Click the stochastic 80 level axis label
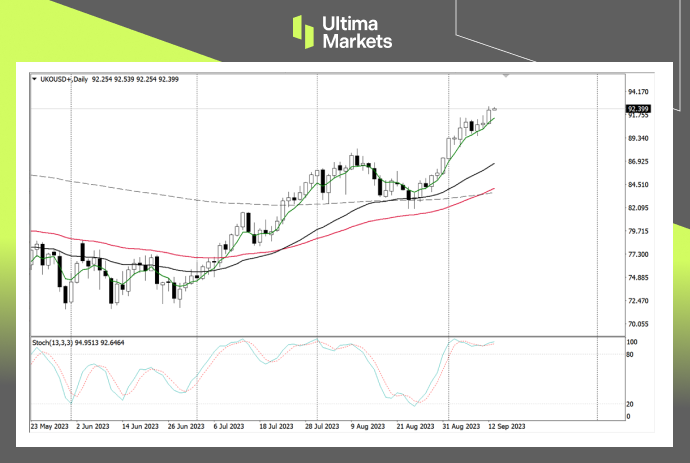This screenshot has height=463, width=690. pos(629,353)
